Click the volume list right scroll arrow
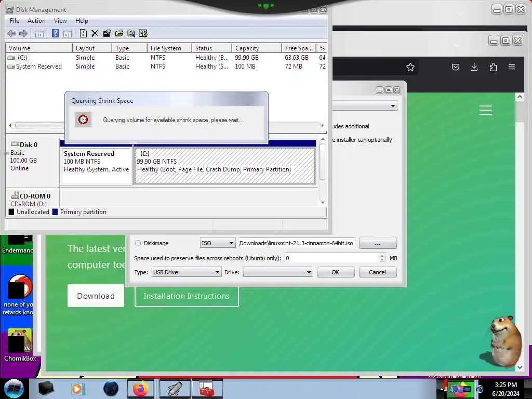 322,126
